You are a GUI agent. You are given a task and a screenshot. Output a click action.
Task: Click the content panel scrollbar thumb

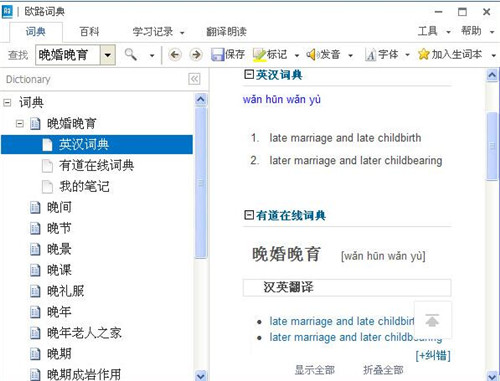492,146
